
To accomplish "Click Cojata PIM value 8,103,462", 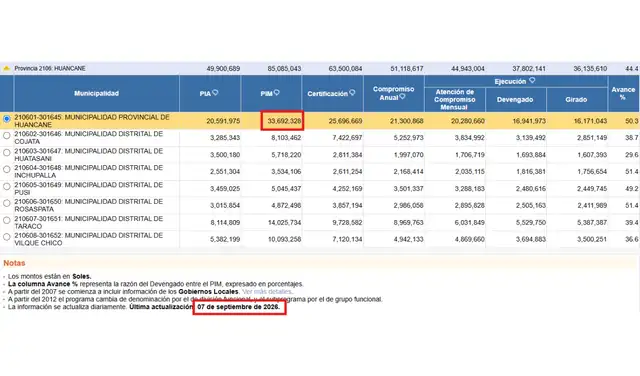I will click(286, 138).
